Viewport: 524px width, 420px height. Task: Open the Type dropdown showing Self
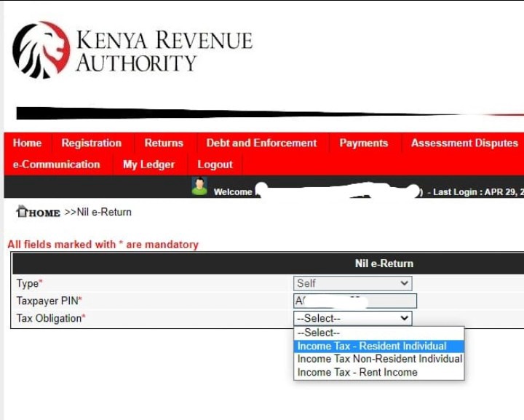click(352, 283)
